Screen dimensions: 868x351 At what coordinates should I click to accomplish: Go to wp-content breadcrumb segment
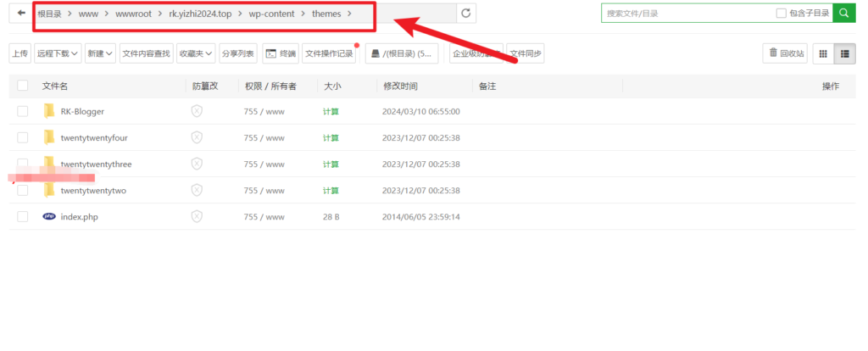click(272, 14)
